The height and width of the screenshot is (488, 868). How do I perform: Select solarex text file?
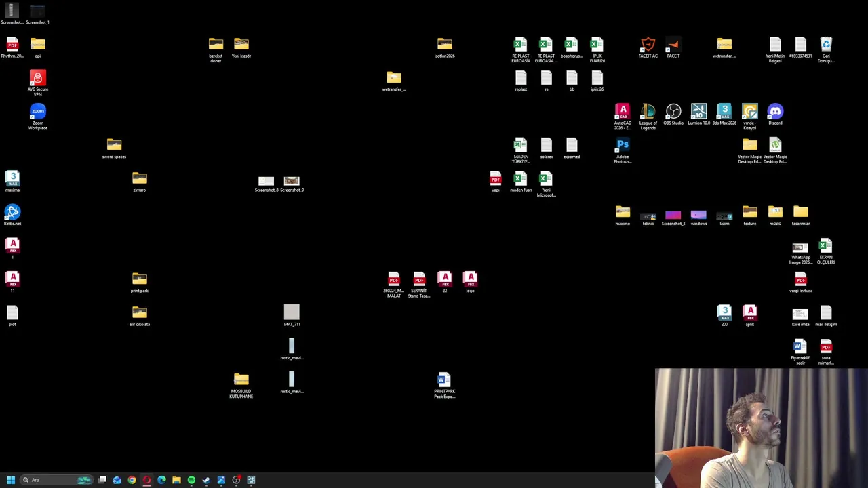click(547, 148)
